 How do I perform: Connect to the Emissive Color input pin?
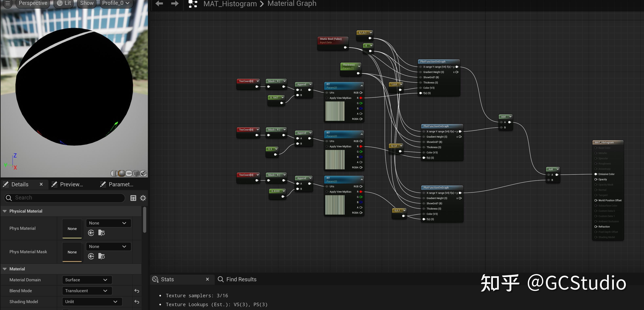pos(596,174)
